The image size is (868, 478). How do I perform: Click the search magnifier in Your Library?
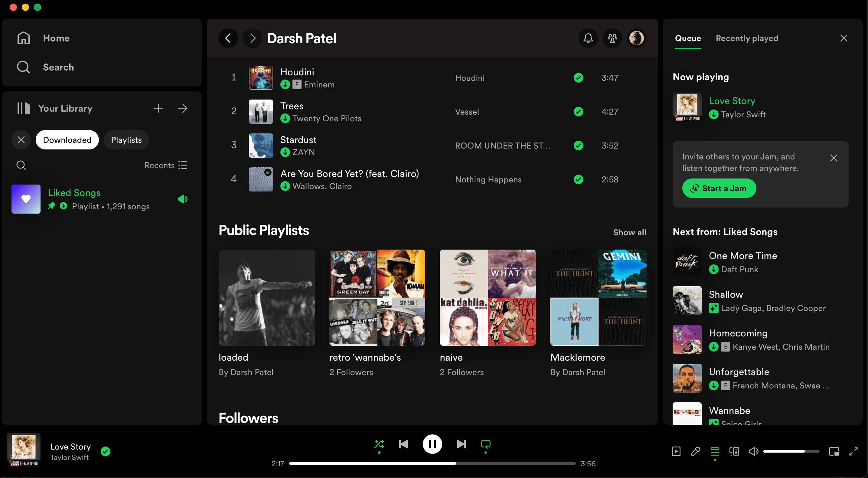point(21,165)
